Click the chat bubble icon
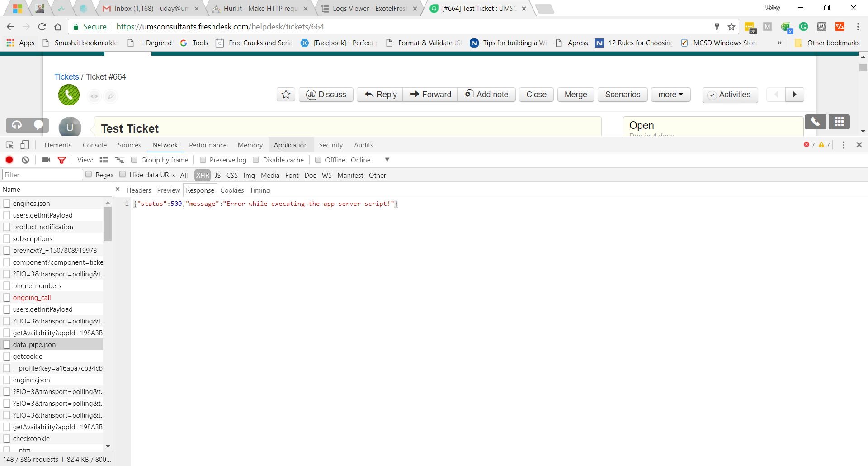Viewport: 868px width, 466px height. pos(38,125)
